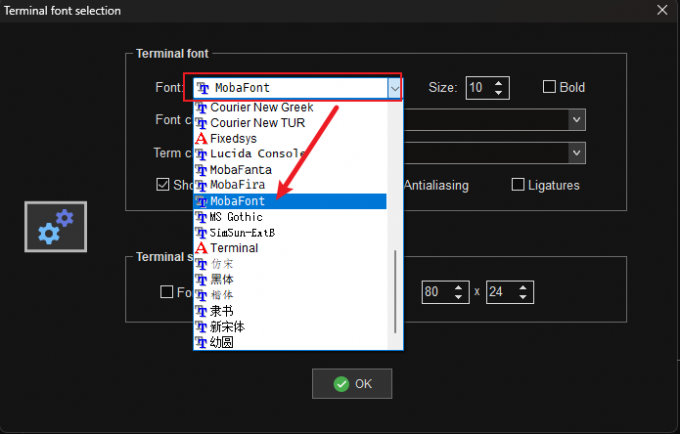This screenshot has width=680, height=434.
Task: Decrease font size with down arrow
Action: 499,93
